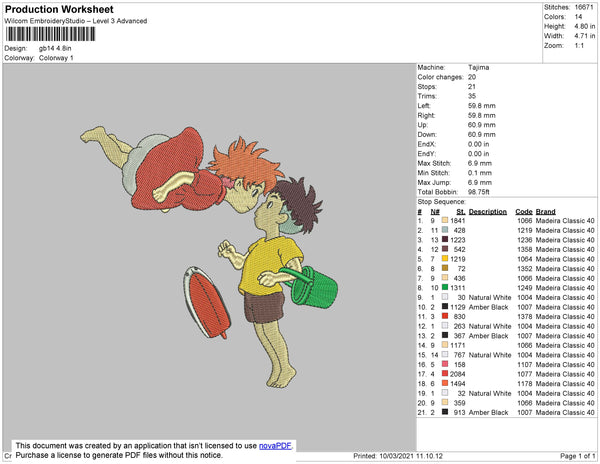Click the Max Jump value "6.9 mm"
This screenshot has width=600, height=464.
[479, 182]
